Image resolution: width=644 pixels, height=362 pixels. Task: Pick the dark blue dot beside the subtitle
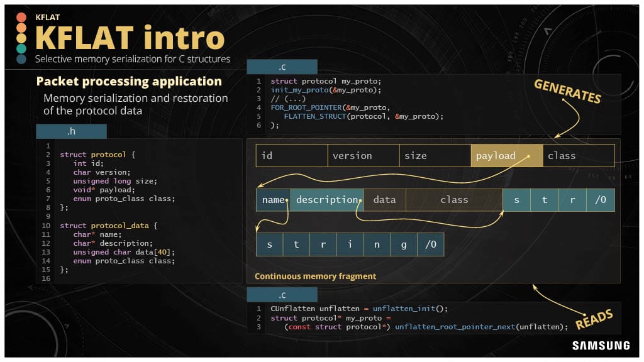(21, 58)
